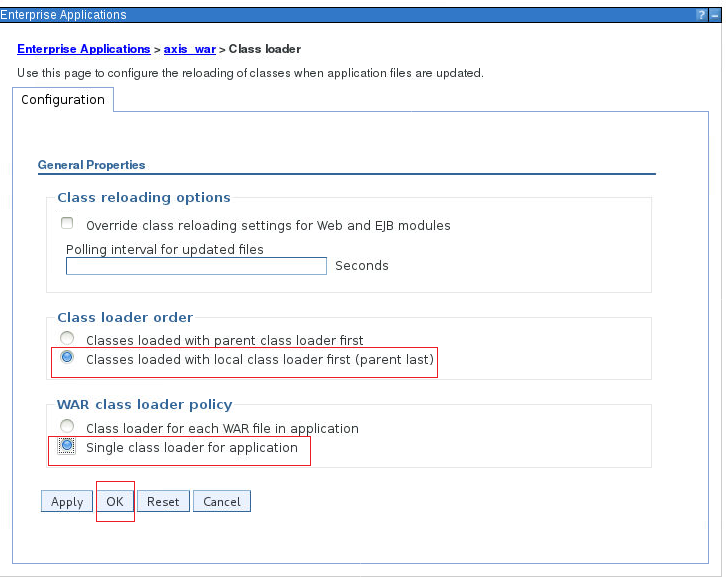
Task: Enable Override class reloading settings checkbox
Action: [x=68, y=223]
